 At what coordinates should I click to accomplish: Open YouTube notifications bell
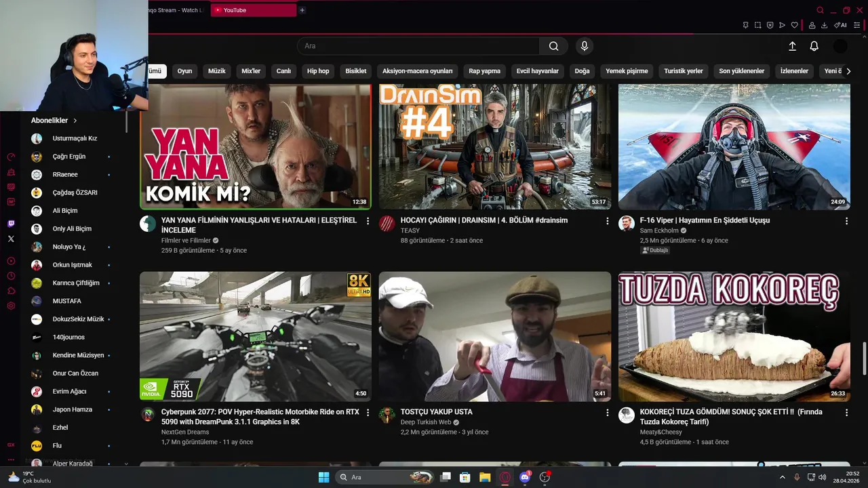(x=814, y=46)
